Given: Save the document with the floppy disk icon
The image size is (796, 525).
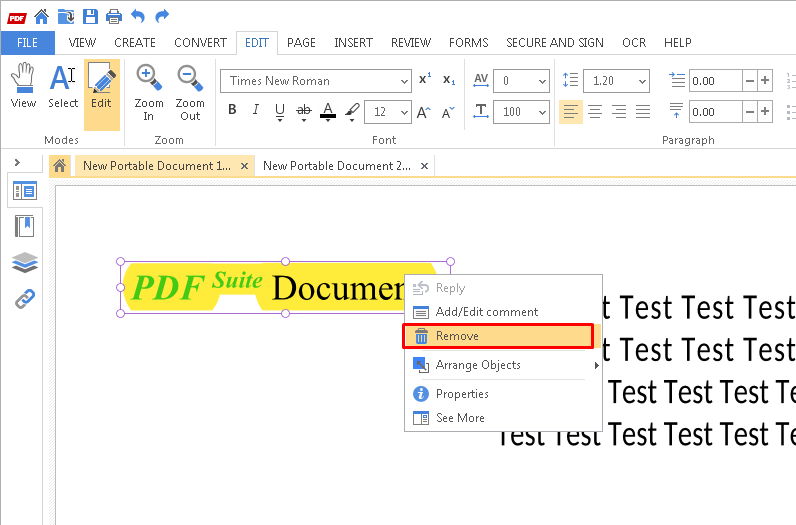Looking at the screenshot, I should click(90, 17).
